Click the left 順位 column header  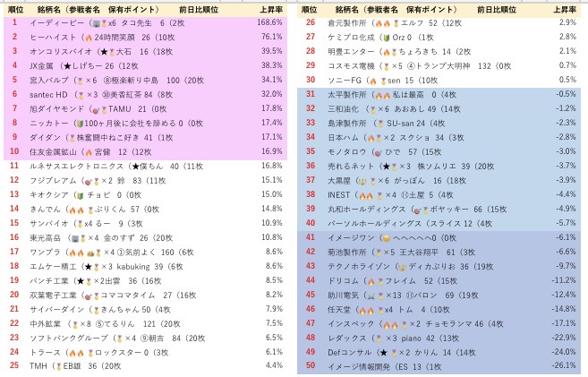click(x=14, y=8)
